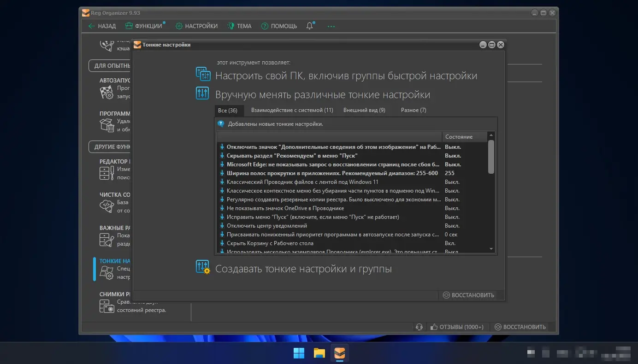The image size is (638, 364).
Task: Select Не показывать значок OneDrive row
Action: [x=352, y=208]
